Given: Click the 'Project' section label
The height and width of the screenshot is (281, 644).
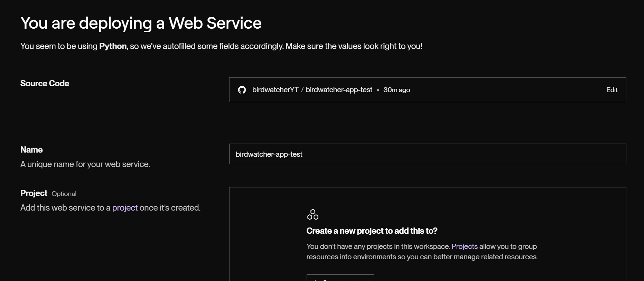Looking at the screenshot, I should point(34,193).
